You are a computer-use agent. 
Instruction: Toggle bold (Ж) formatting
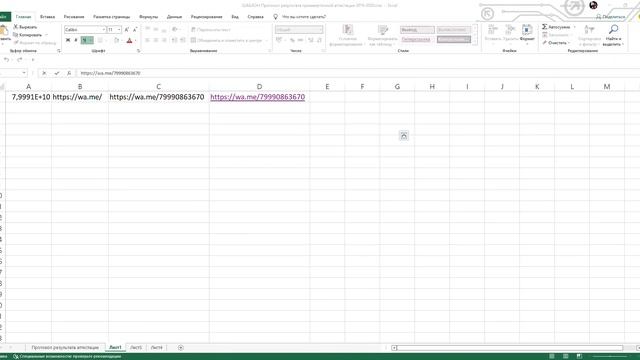68,40
